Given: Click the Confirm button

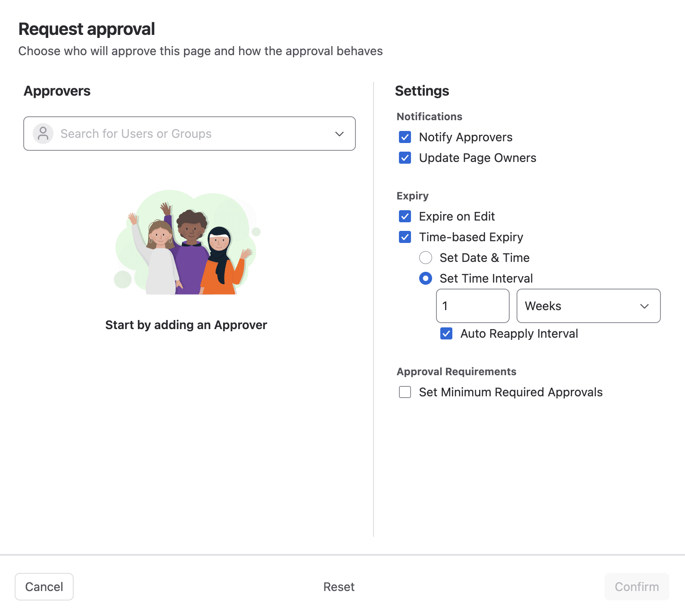Looking at the screenshot, I should click(637, 587).
